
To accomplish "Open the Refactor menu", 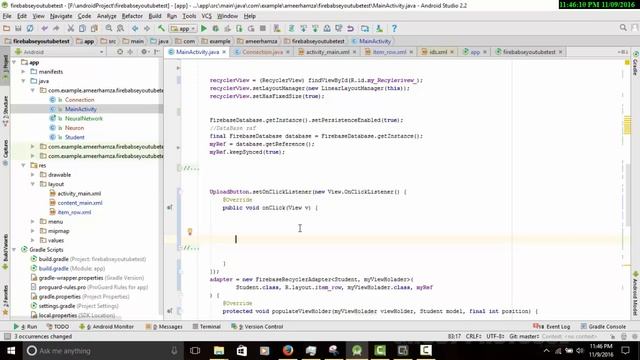I will [132, 16].
